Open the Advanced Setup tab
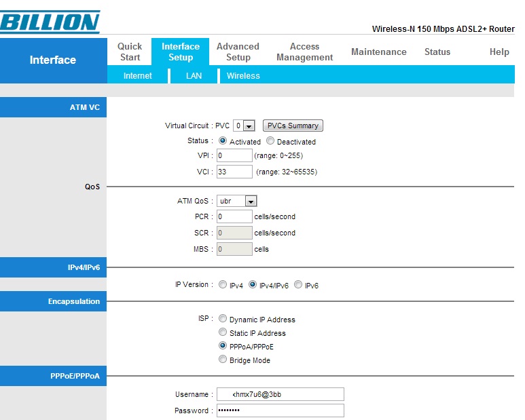The width and height of the screenshot is (525, 420). tap(238, 52)
